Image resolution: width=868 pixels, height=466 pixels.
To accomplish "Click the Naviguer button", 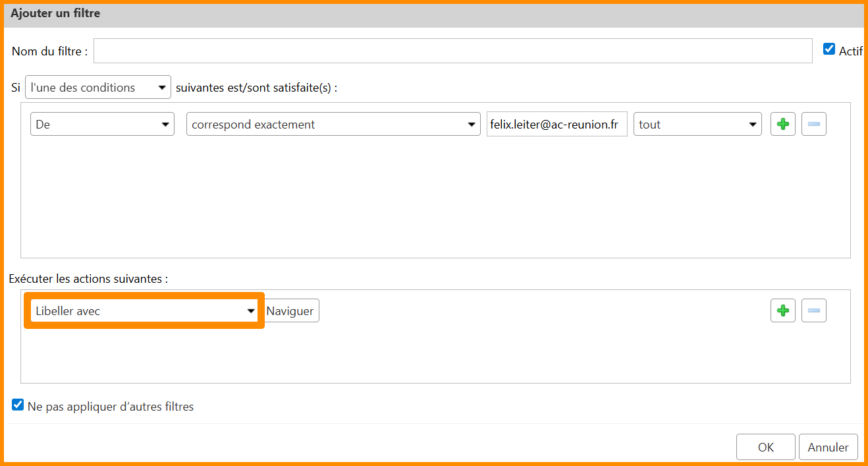I will click(x=290, y=311).
